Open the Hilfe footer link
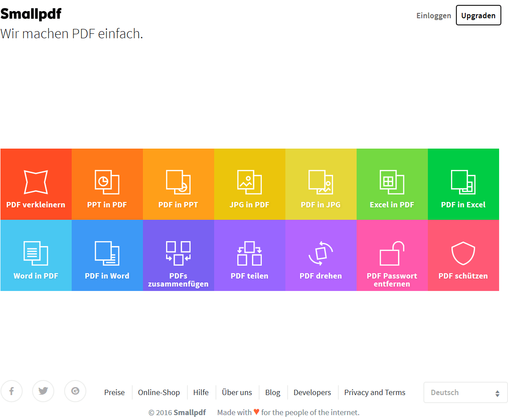Image resolution: width=508 pixels, height=420 pixels. 201,392
